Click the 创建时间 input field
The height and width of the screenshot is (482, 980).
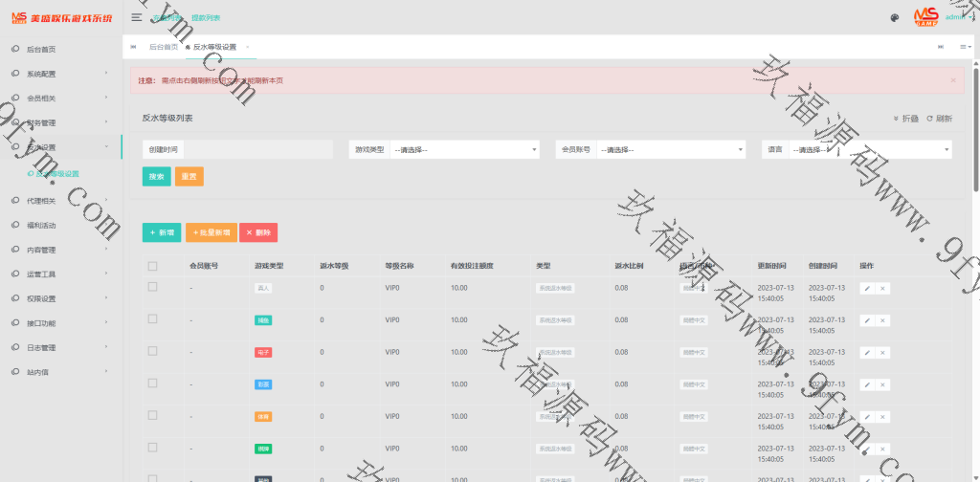tap(256, 150)
